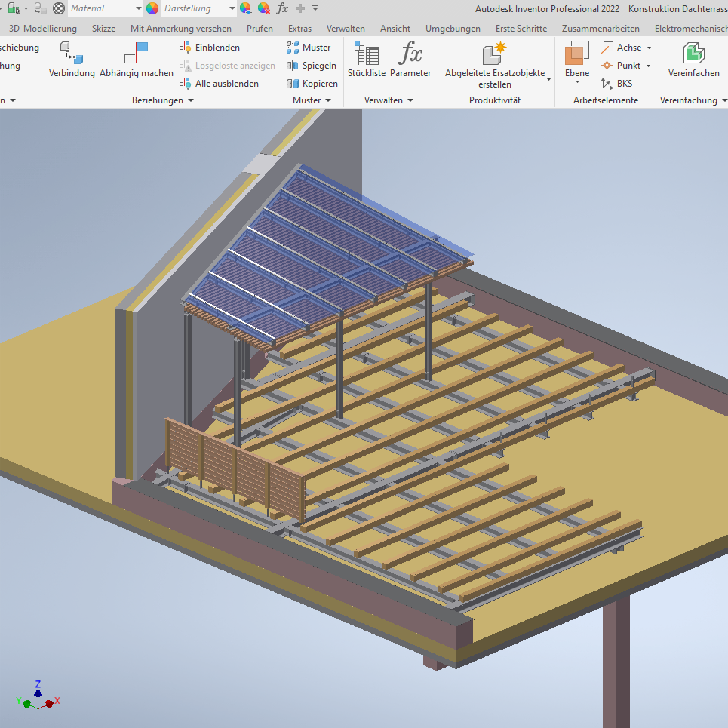Open the Zusammenarbeiten ribbon tab
The image size is (728, 728).
601,29
